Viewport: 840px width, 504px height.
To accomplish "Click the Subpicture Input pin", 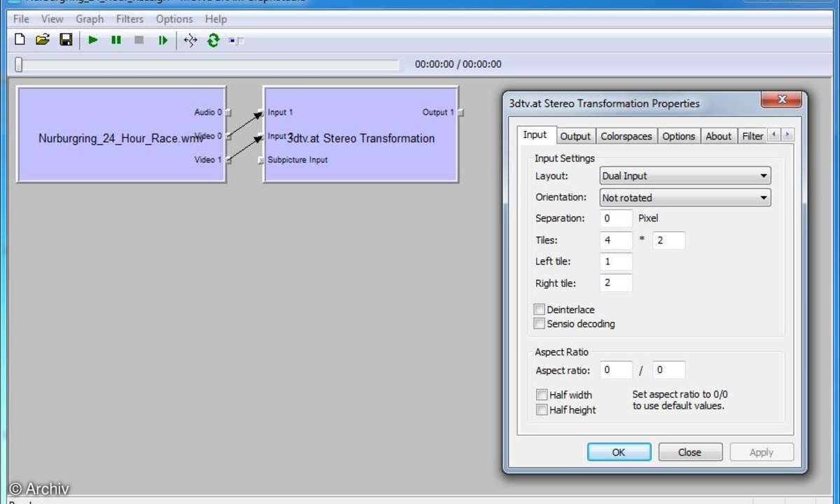I will pos(260,160).
